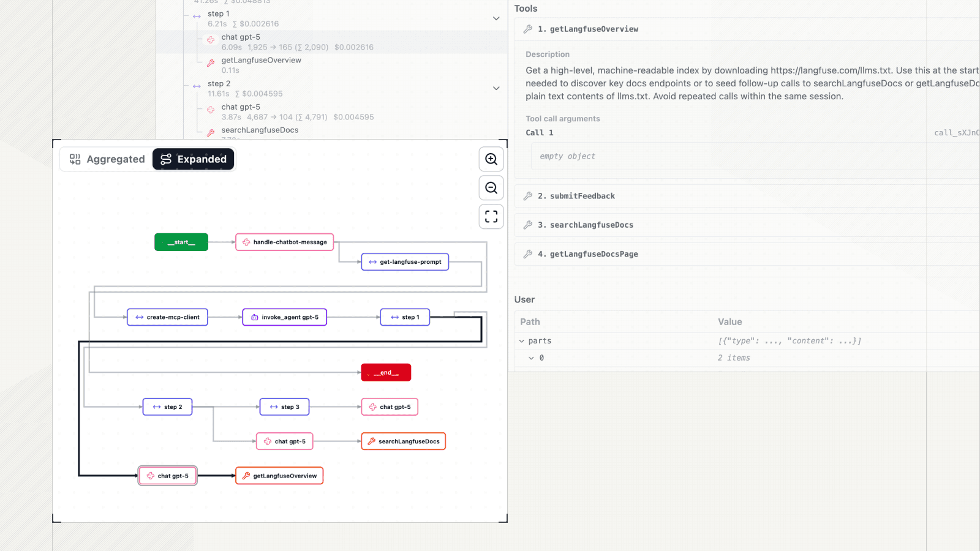Select searchLangfuseDocs row in trace tree
The width and height of the screenshot is (980, 551).
tap(332, 132)
